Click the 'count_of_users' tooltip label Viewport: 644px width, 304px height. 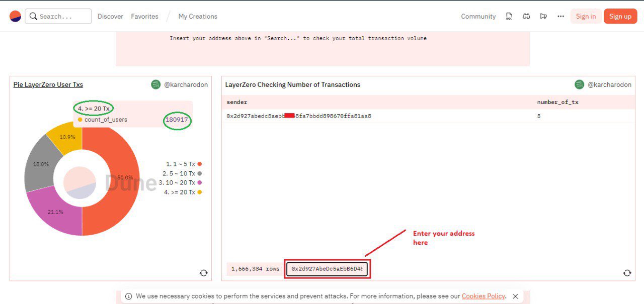pyautogui.click(x=106, y=120)
